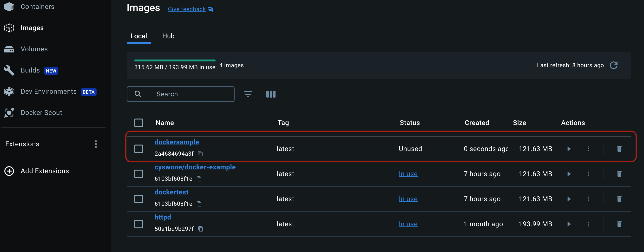644x252 pixels.
Task: Click In use status for cyswone/docker-example
Action: [x=408, y=174]
